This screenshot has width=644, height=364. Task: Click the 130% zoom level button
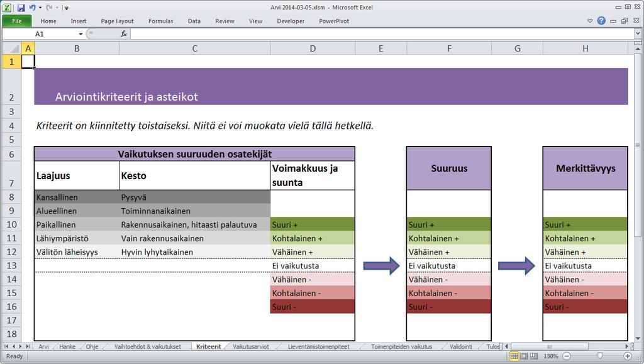click(551, 356)
